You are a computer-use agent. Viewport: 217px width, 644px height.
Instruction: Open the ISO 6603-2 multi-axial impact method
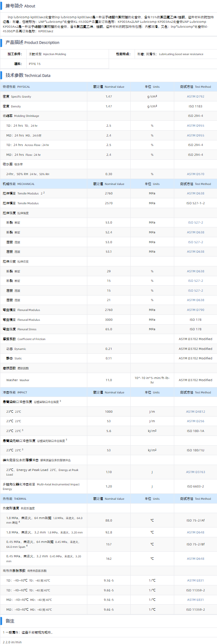point(195,486)
